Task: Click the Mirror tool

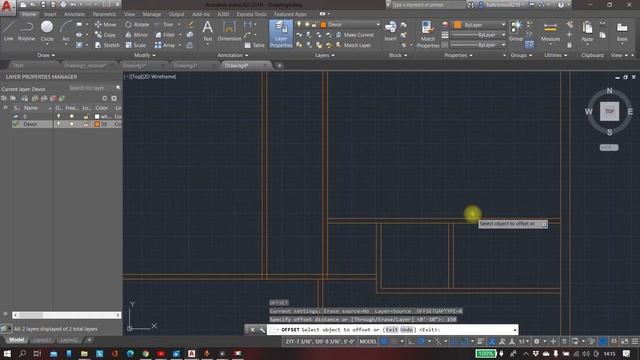Action: pyautogui.click(x=137, y=35)
